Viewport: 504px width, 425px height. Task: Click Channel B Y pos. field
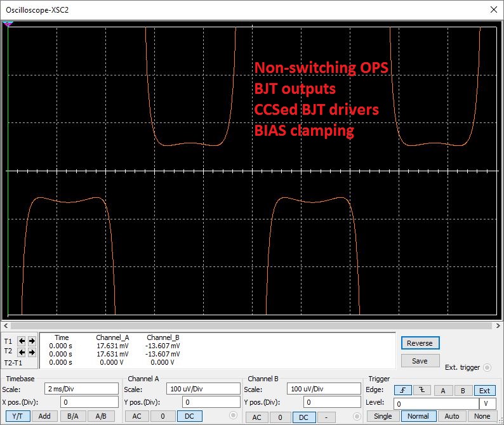pyautogui.click(x=332, y=402)
